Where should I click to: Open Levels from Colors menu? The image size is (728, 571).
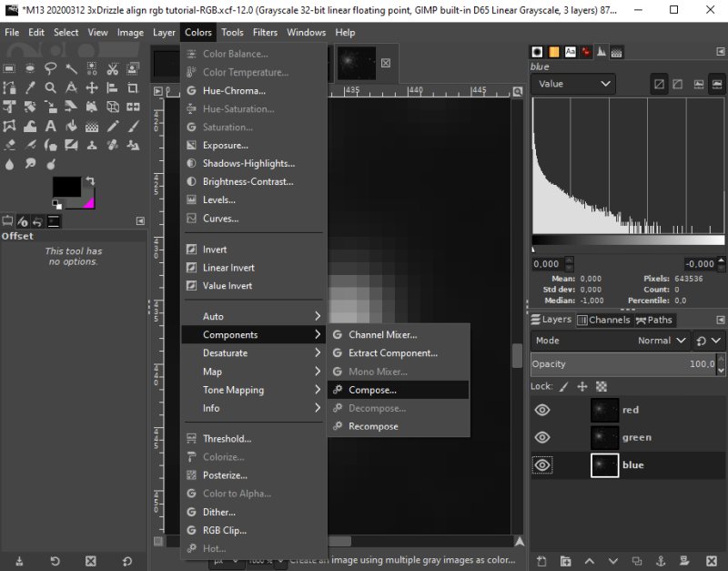tap(253, 199)
